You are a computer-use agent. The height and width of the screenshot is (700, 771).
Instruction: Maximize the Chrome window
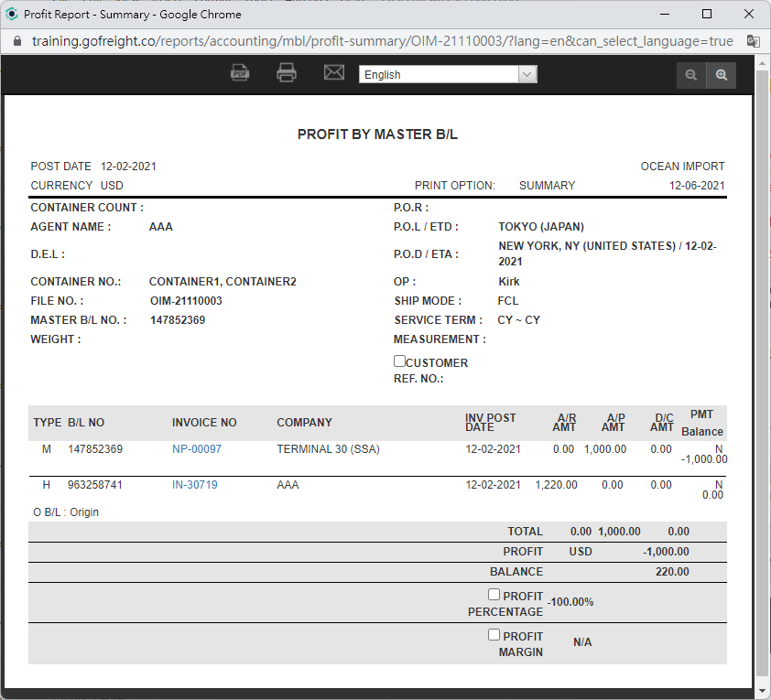707,14
